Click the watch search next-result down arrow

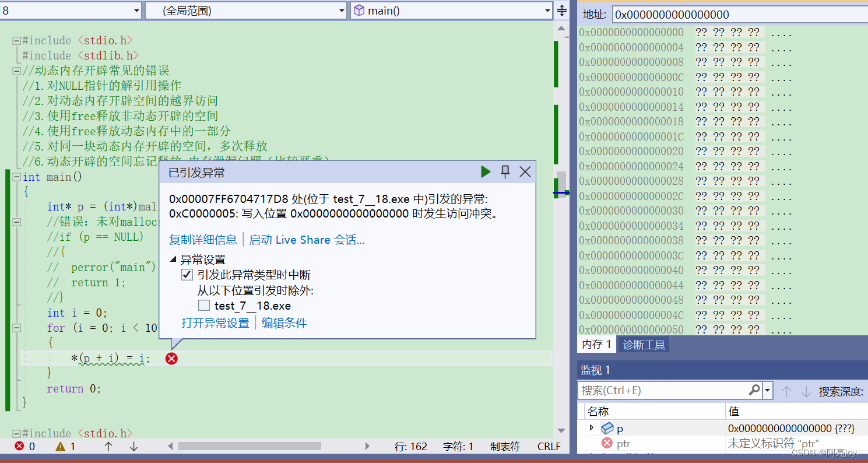tap(806, 391)
